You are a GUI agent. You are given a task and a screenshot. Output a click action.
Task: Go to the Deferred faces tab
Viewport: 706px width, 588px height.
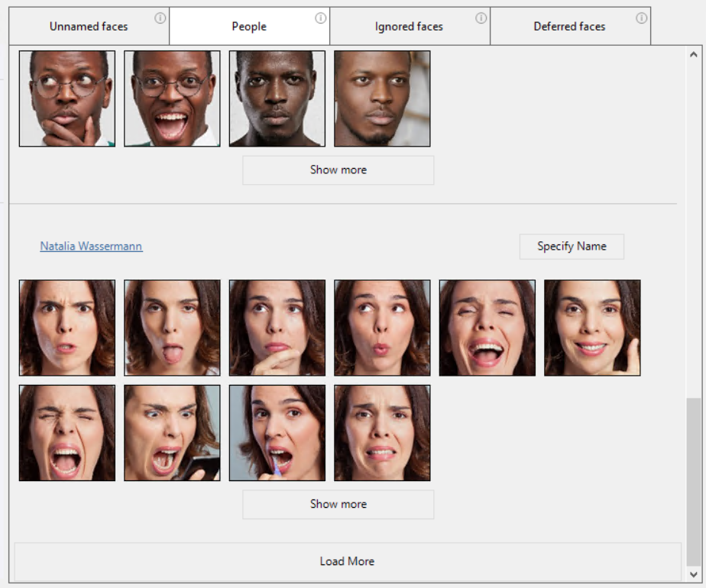(x=569, y=27)
